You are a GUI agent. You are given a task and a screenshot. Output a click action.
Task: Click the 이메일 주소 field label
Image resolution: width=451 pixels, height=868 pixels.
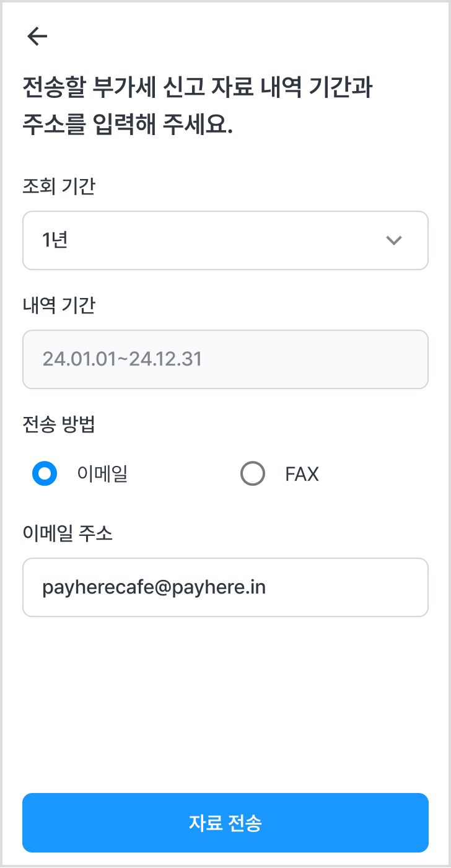coord(68,533)
